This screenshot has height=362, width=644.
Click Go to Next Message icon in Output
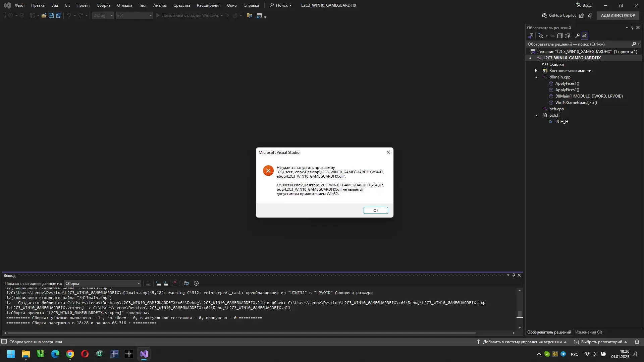click(x=166, y=284)
